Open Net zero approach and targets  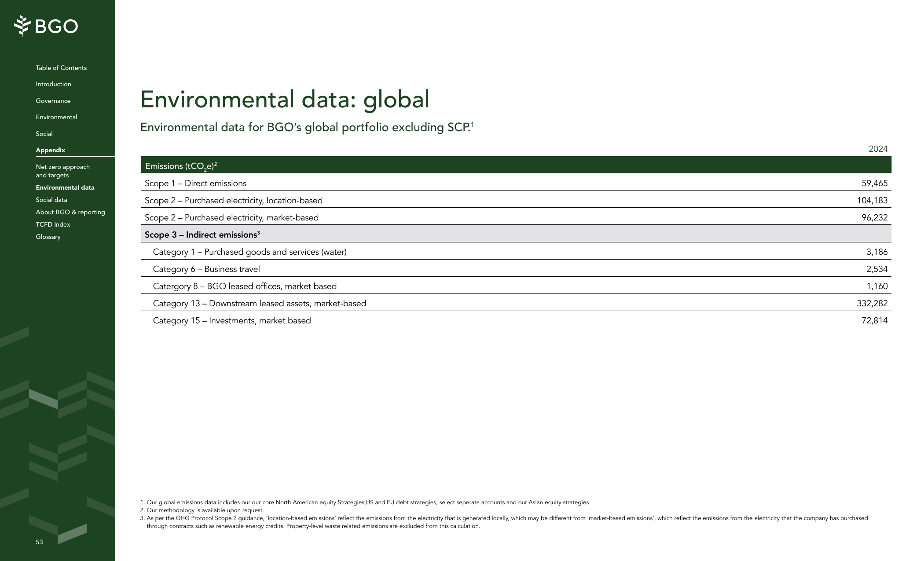[62, 171]
